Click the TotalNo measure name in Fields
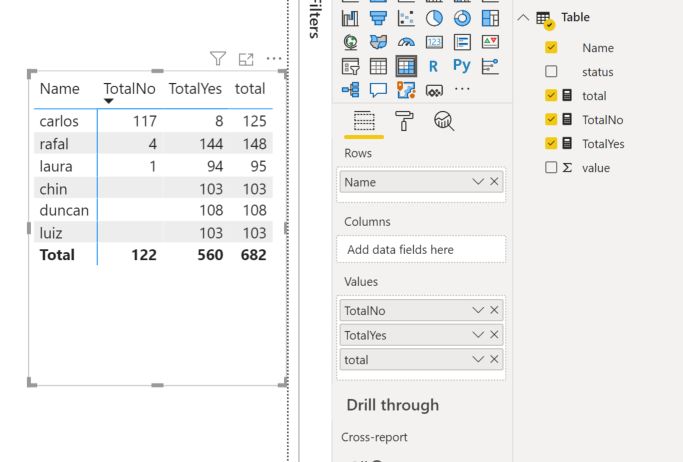Image resolution: width=683 pixels, height=462 pixels. click(603, 120)
